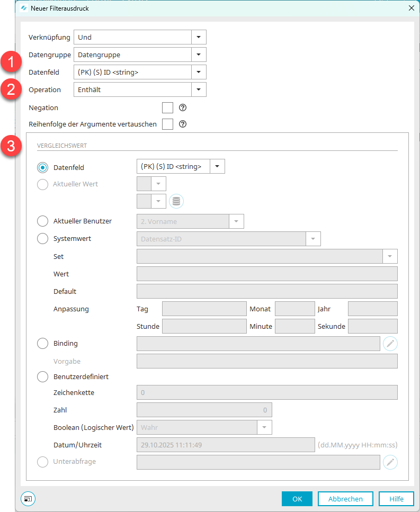Open the Verknüpfung dropdown
420x512 pixels.
tap(199, 37)
